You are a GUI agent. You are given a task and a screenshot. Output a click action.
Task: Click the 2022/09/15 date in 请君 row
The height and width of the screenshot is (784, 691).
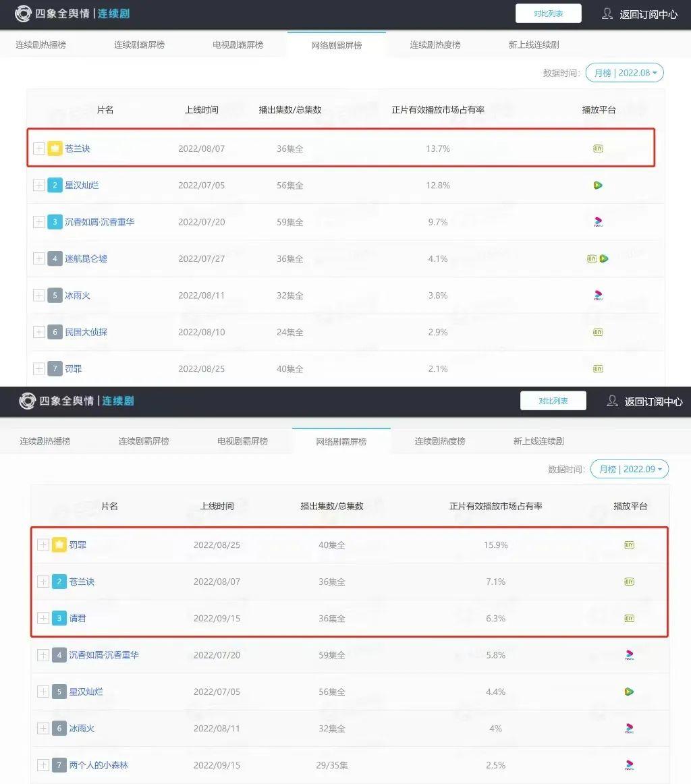click(x=217, y=618)
